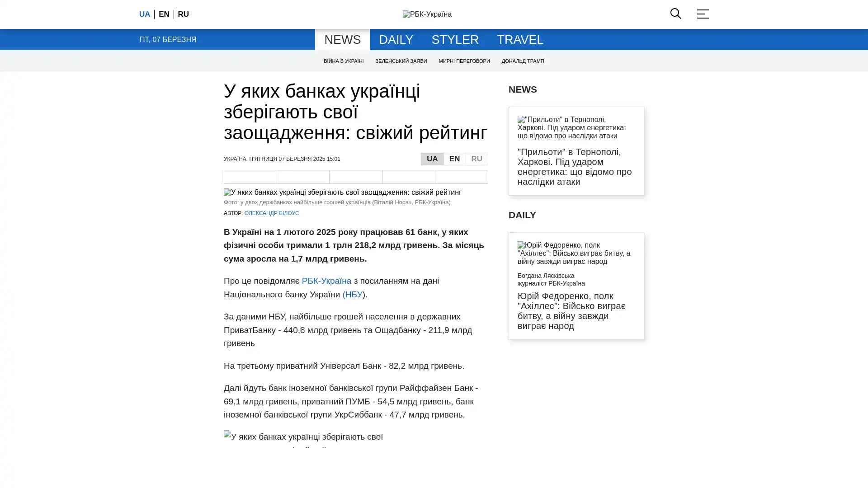
Task: Open the МИРНІ ПЕРЕГОВОРИ topic
Action: click(x=464, y=61)
